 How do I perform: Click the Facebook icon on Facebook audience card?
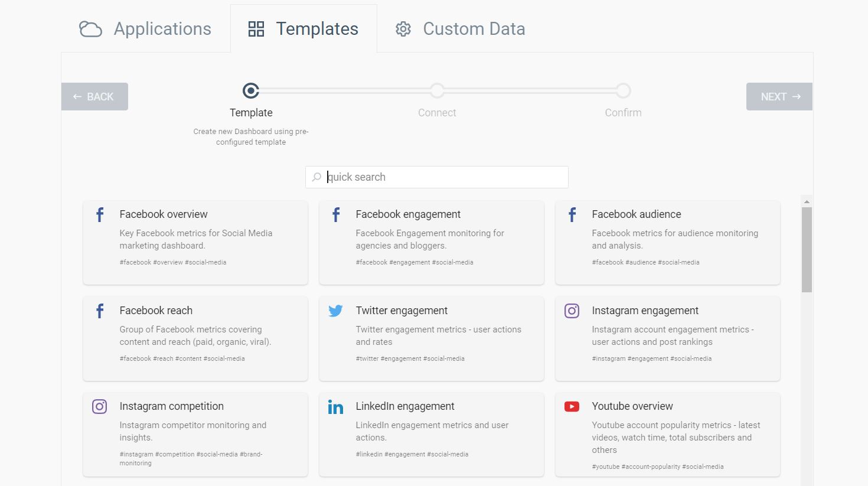(x=572, y=214)
